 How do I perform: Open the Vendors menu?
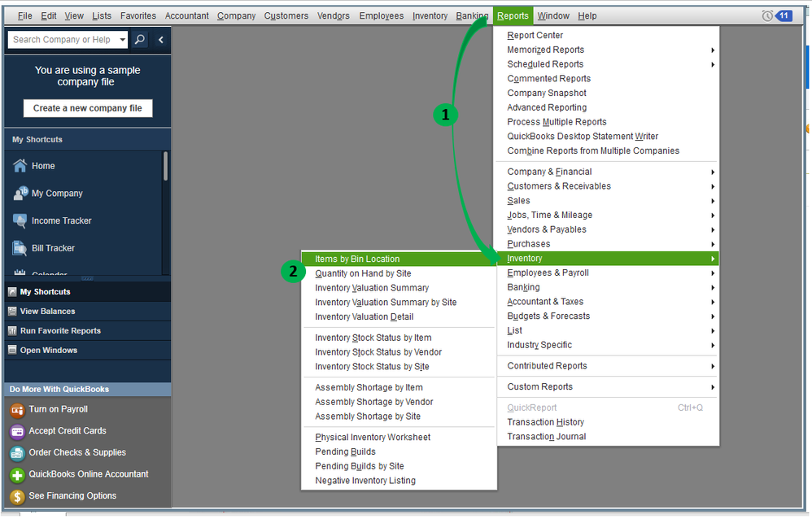[333, 16]
